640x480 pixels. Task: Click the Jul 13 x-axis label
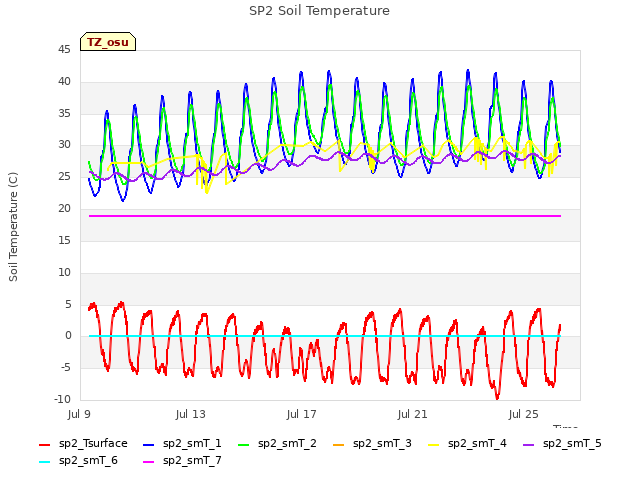[x=191, y=415]
